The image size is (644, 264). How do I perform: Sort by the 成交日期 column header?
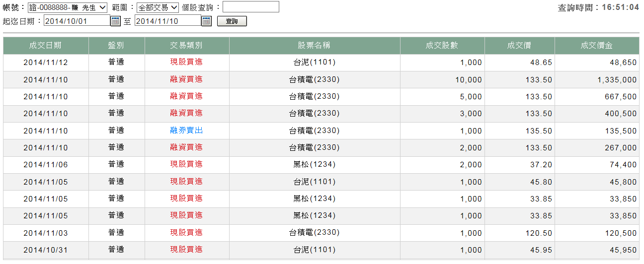tap(46, 46)
